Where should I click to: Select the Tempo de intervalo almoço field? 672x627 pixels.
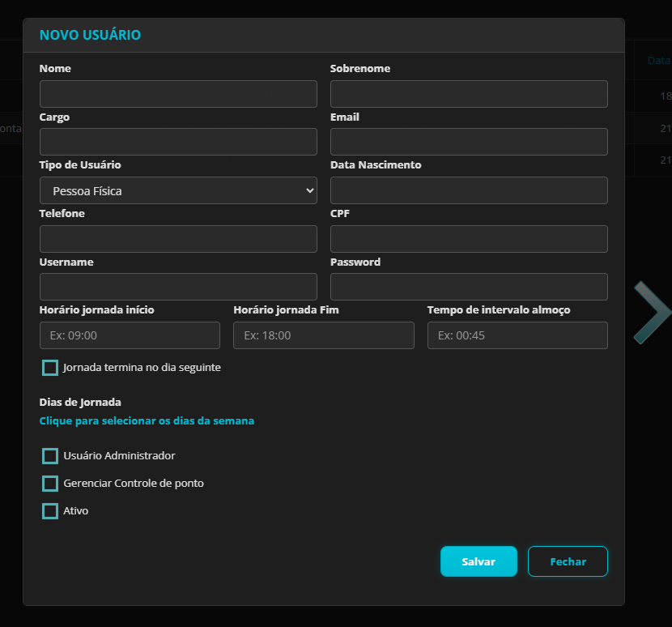[x=517, y=335]
